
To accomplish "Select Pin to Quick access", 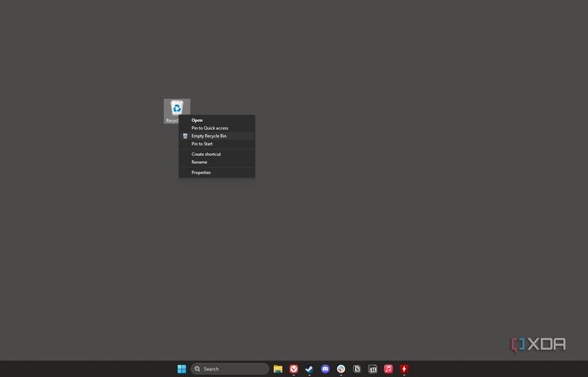I will pyautogui.click(x=217, y=128).
